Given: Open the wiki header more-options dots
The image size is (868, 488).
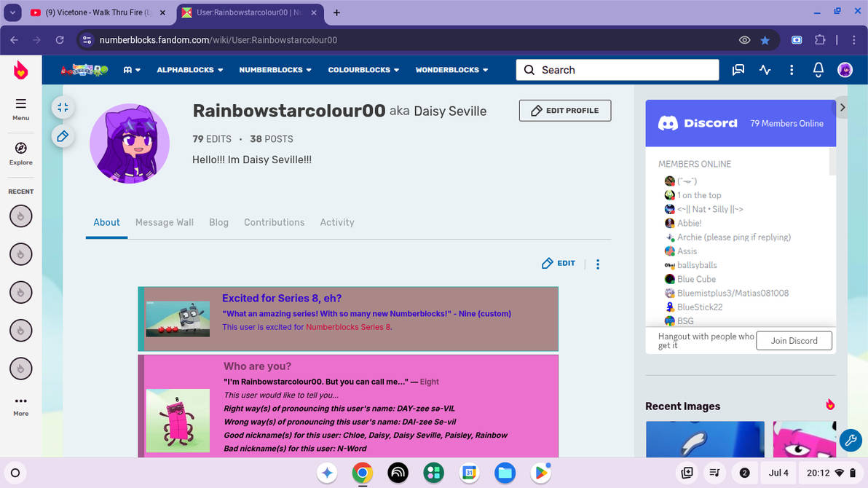Looking at the screenshot, I should pos(792,70).
